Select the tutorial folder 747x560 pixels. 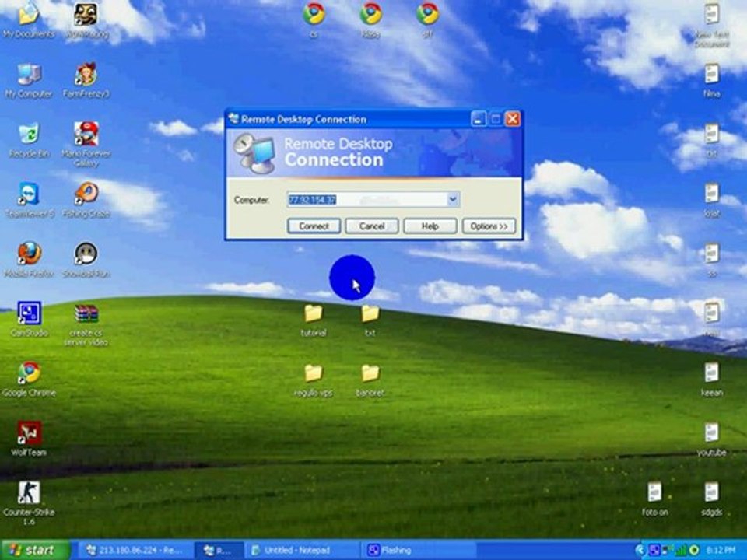314,320
